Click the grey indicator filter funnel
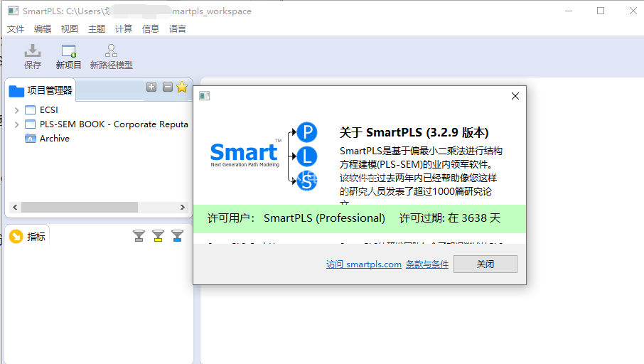The image size is (644, 364). [139, 236]
